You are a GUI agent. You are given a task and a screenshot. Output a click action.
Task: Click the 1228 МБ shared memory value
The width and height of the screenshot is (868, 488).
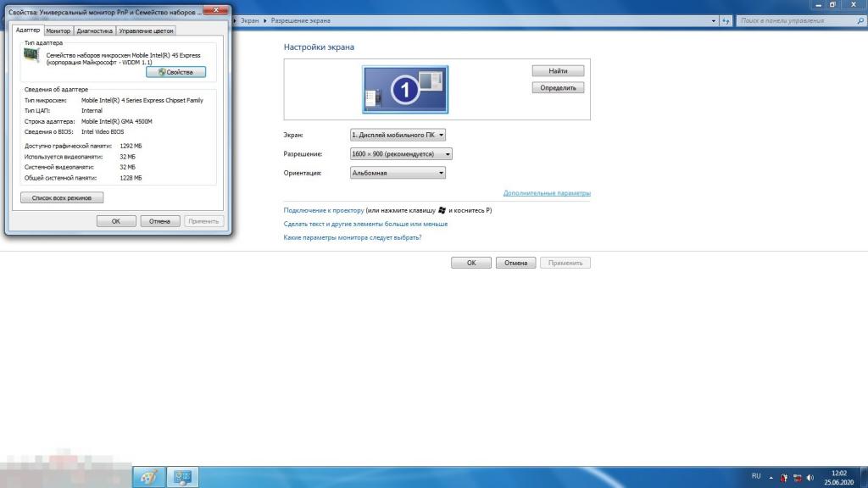[131, 178]
